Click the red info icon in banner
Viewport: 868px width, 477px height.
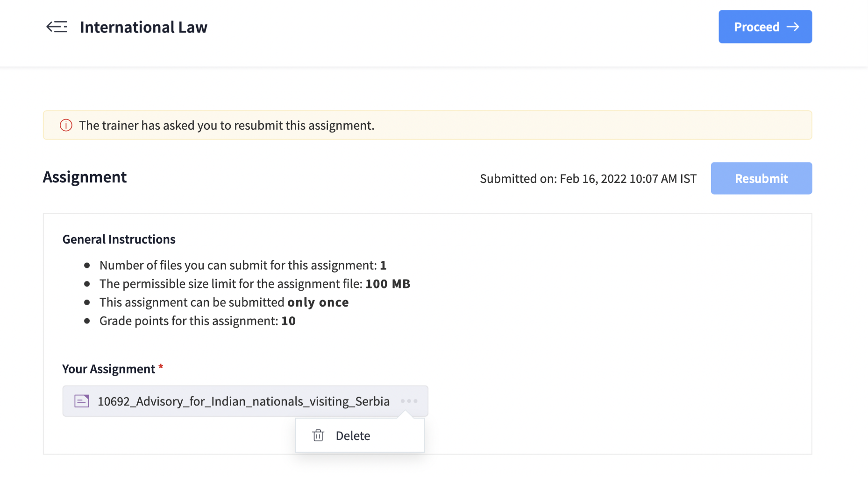(66, 126)
